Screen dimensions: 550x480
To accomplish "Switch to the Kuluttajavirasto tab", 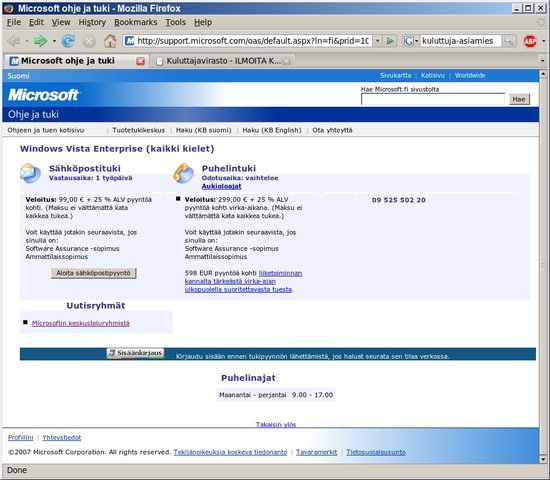I will tap(222, 61).
